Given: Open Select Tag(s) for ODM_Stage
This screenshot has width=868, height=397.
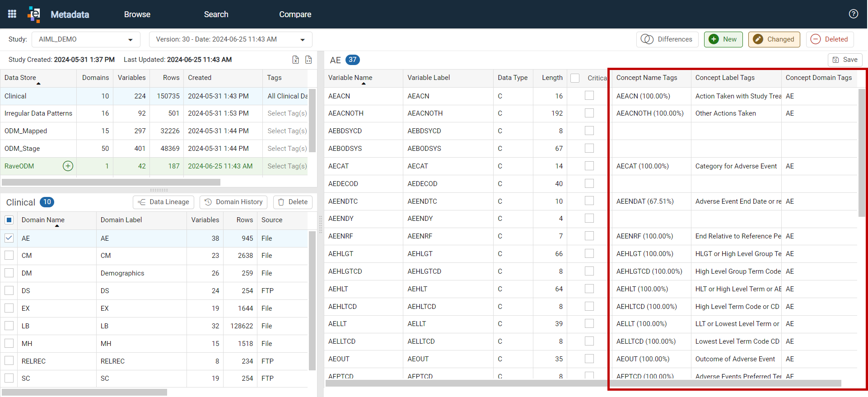Looking at the screenshot, I should tap(287, 149).
